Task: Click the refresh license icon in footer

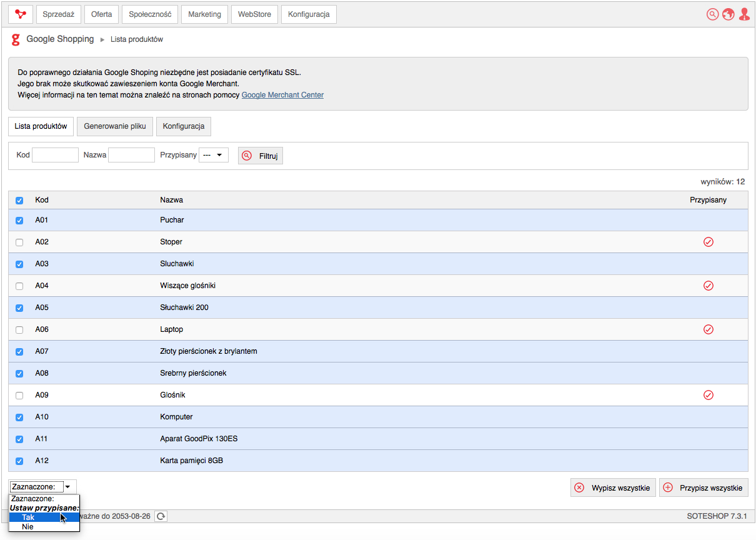Action: click(x=161, y=516)
